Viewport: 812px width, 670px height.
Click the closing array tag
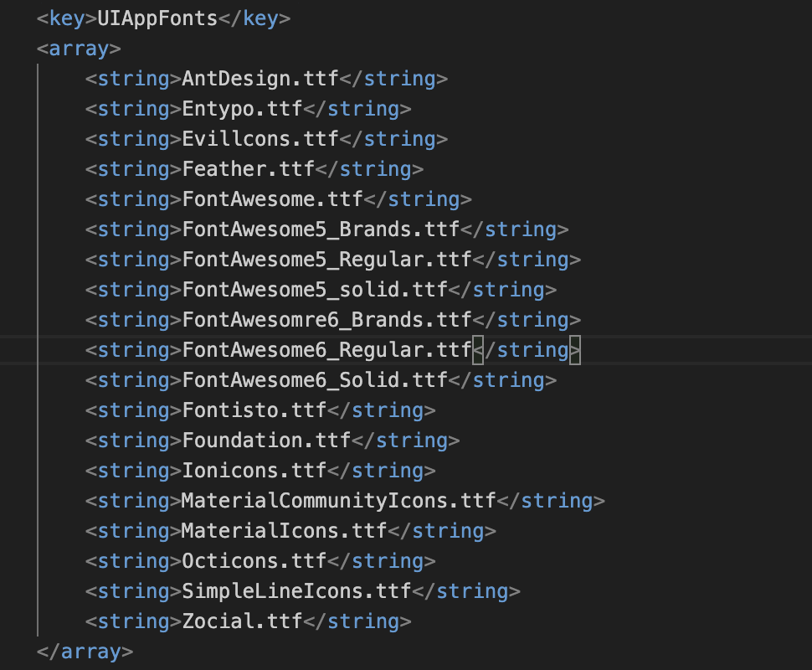pyautogui.click(x=85, y=652)
